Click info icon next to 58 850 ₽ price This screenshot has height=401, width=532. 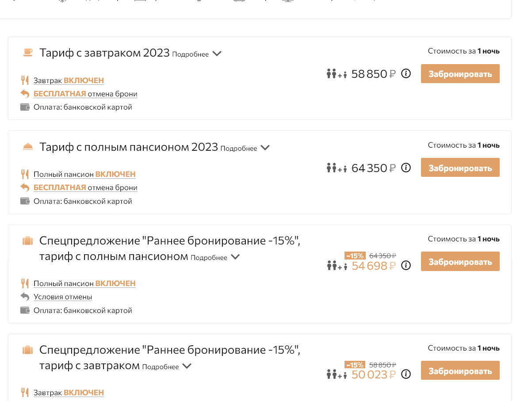point(406,74)
